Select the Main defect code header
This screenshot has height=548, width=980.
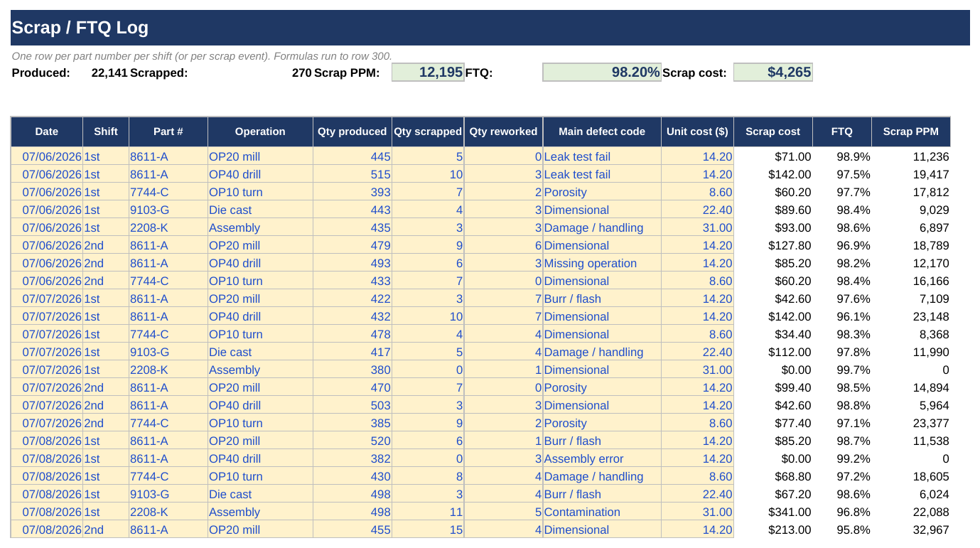point(602,131)
